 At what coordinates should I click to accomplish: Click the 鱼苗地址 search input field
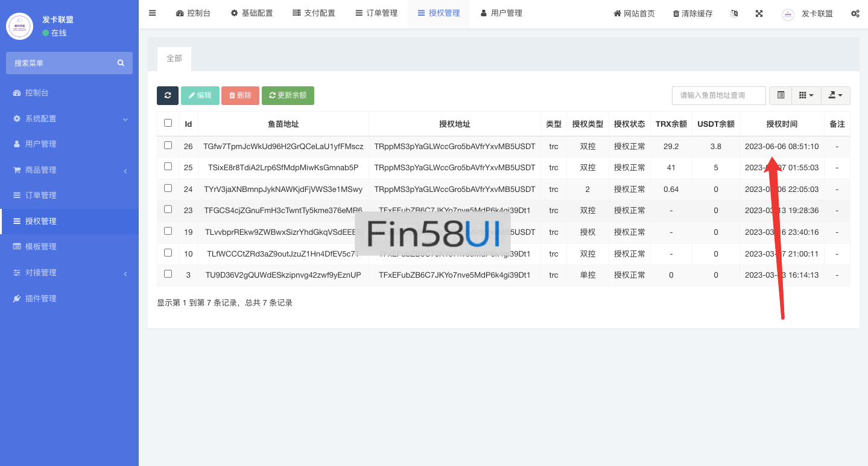(718, 95)
